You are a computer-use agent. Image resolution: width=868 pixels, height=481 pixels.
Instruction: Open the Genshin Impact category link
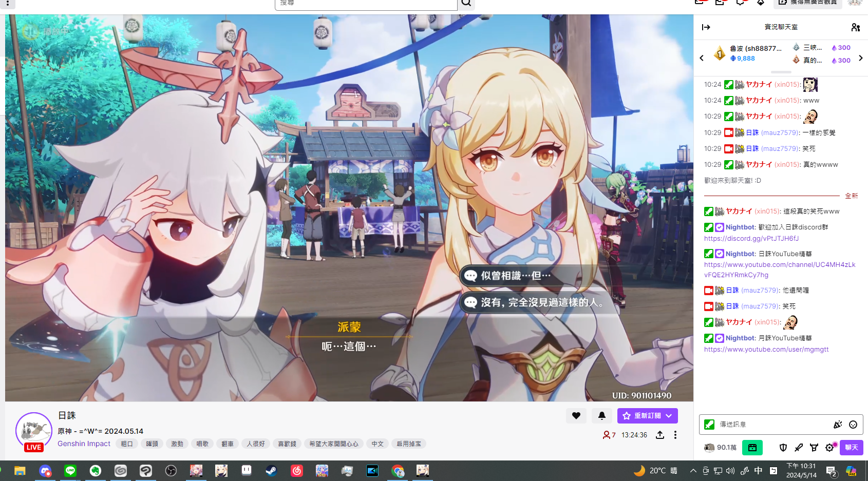click(x=84, y=444)
